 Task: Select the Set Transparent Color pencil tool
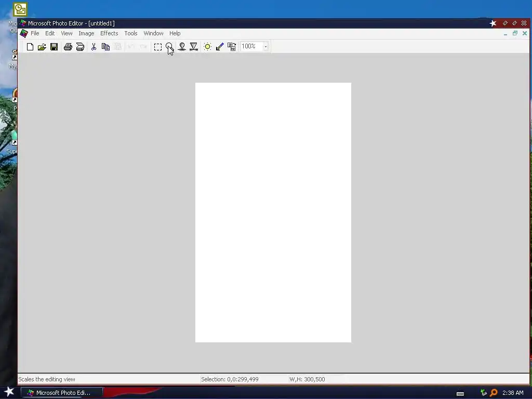tap(220, 47)
